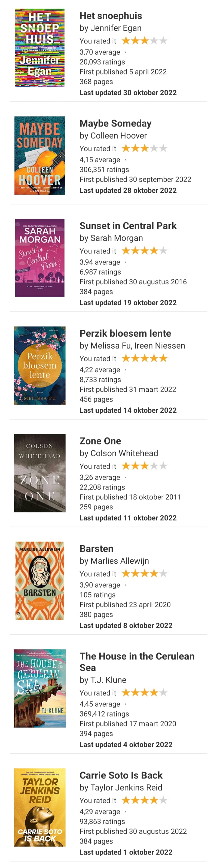This screenshot has height=868, width=217.
Task: Click the Perzik bloesem lente five-star rating
Action: point(145,358)
